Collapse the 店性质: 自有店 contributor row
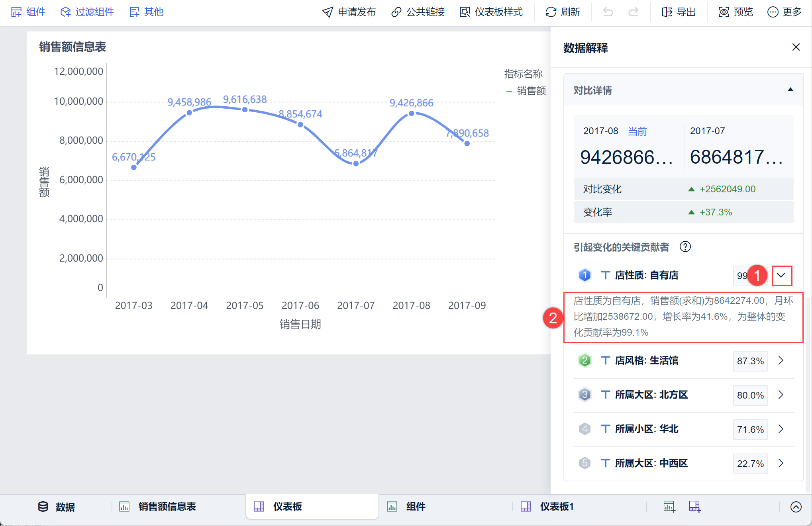 click(x=781, y=275)
